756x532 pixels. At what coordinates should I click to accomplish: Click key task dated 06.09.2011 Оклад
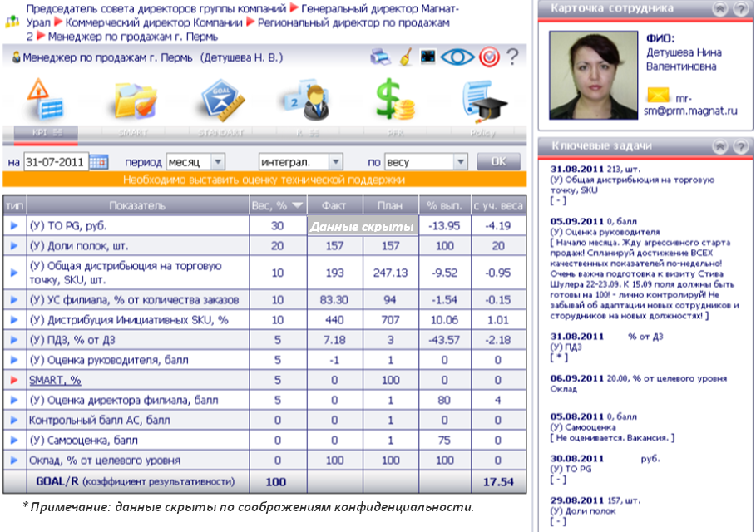[639, 383]
